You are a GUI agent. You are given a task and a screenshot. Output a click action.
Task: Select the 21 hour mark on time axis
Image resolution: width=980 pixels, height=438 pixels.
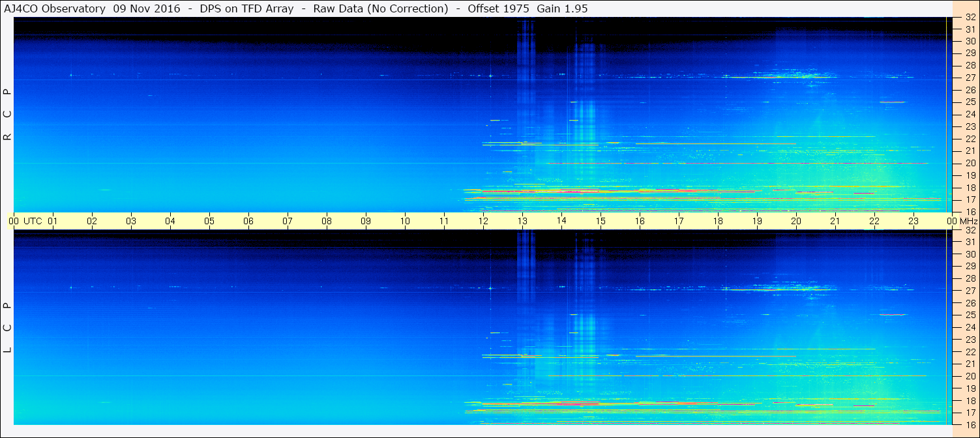click(x=835, y=221)
